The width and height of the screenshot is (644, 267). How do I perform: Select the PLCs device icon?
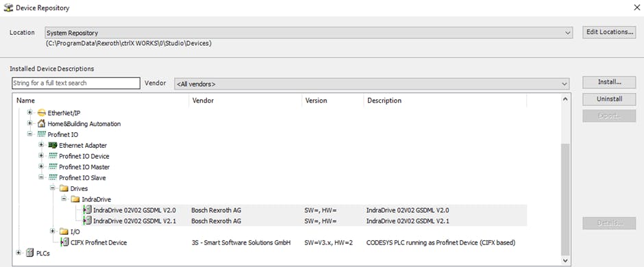[29, 253]
